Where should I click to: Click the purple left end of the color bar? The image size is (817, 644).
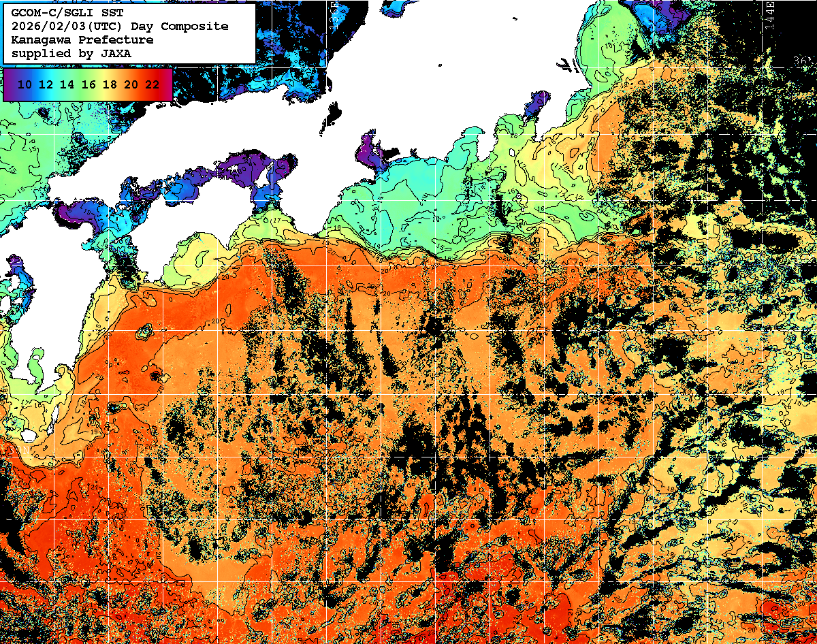9,84
